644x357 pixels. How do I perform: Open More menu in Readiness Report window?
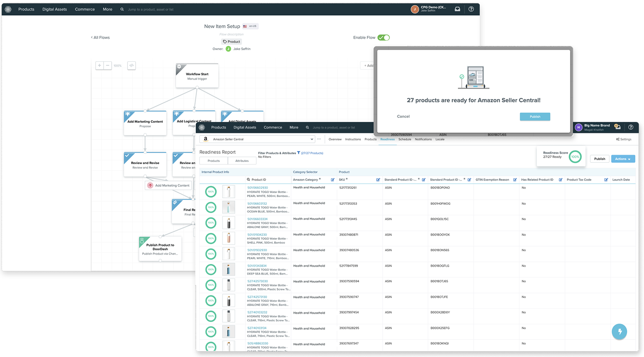294,127
